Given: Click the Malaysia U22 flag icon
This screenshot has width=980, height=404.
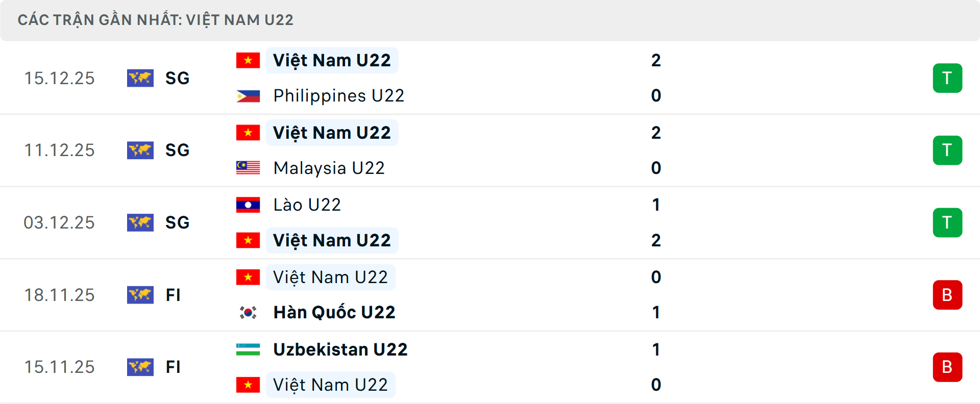Looking at the screenshot, I should click(248, 168).
